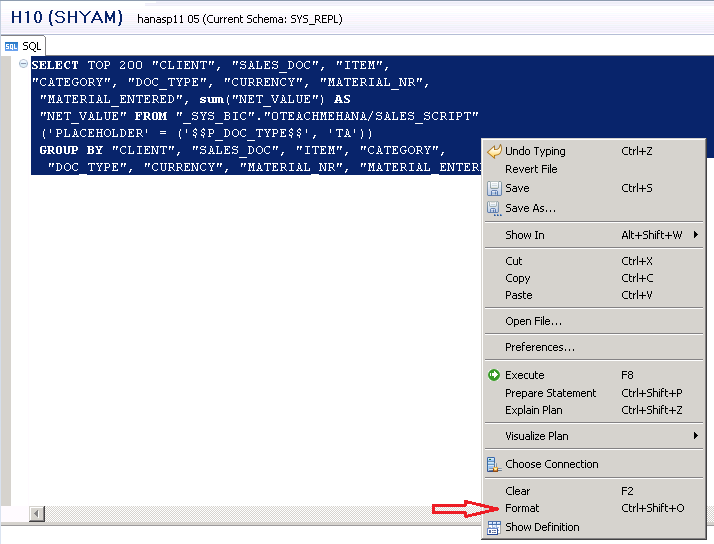Click the hanasp11 05 current schema text

240,19
